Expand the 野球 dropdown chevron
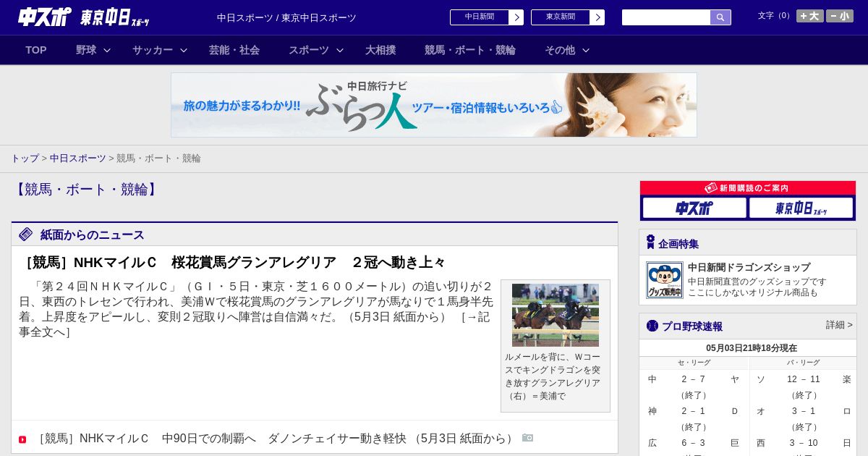 click(x=107, y=51)
